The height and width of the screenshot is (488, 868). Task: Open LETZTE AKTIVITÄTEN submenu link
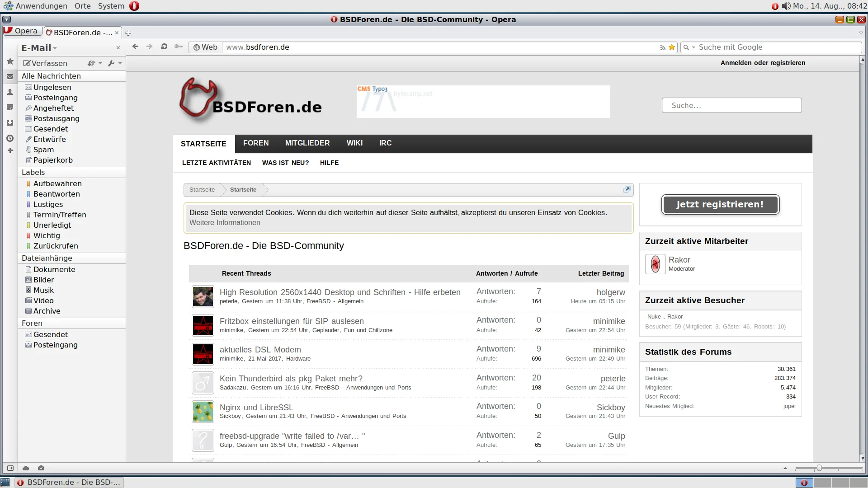point(217,163)
